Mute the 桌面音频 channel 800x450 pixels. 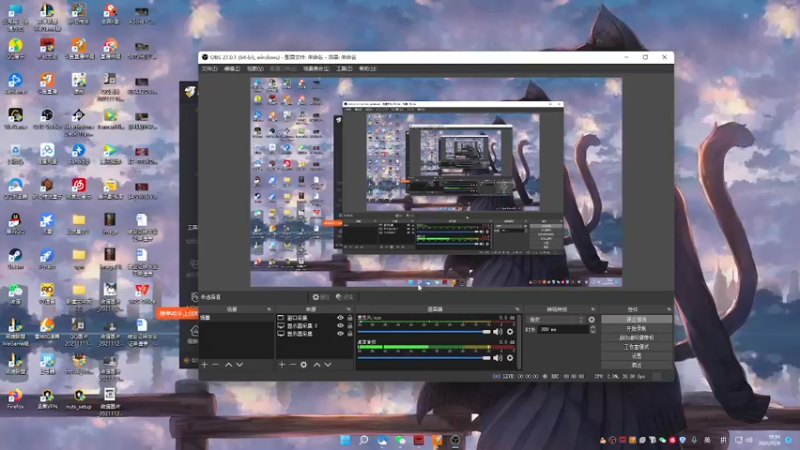pyautogui.click(x=498, y=358)
